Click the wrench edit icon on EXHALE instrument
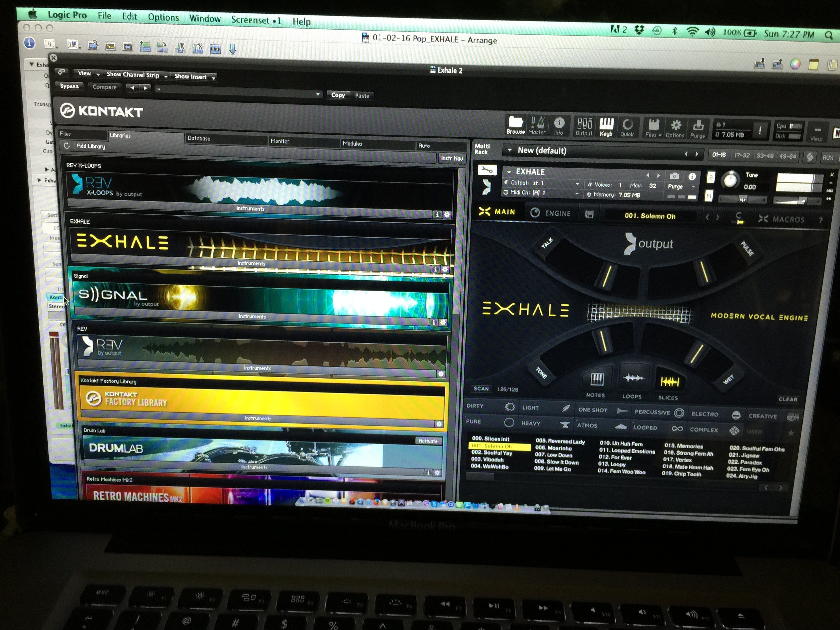Screen dimensions: 840x630 pyautogui.click(x=487, y=170)
